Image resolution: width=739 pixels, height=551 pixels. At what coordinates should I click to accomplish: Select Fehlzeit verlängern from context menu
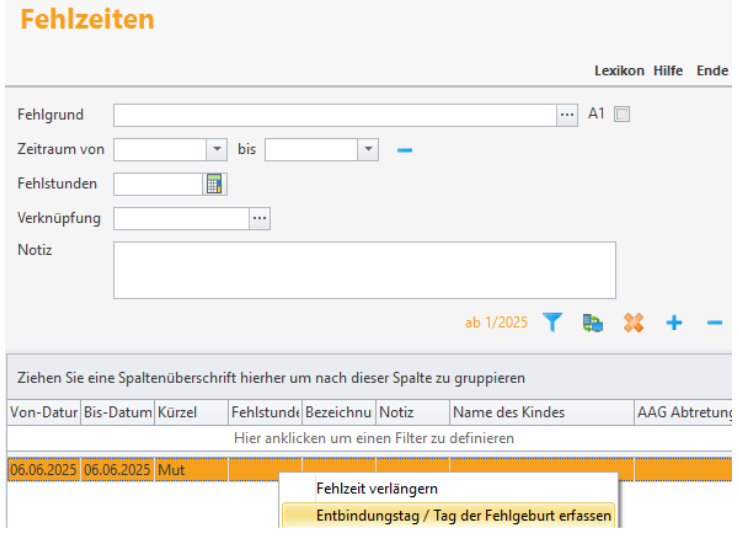click(x=376, y=489)
